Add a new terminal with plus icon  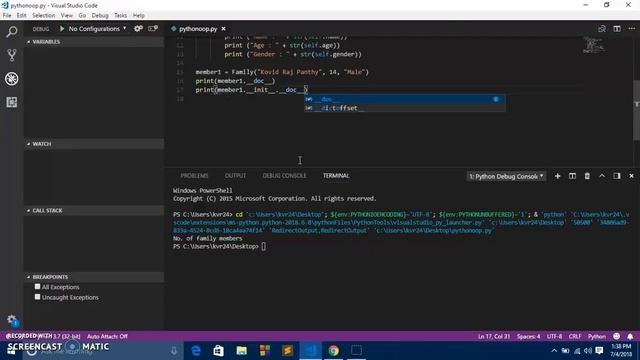[x=557, y=176]
